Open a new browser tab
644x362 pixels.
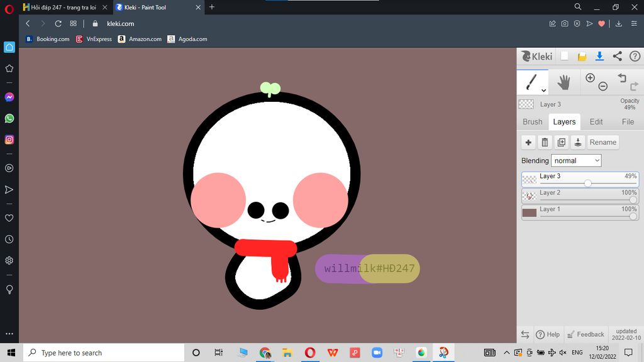click(212, 7)
